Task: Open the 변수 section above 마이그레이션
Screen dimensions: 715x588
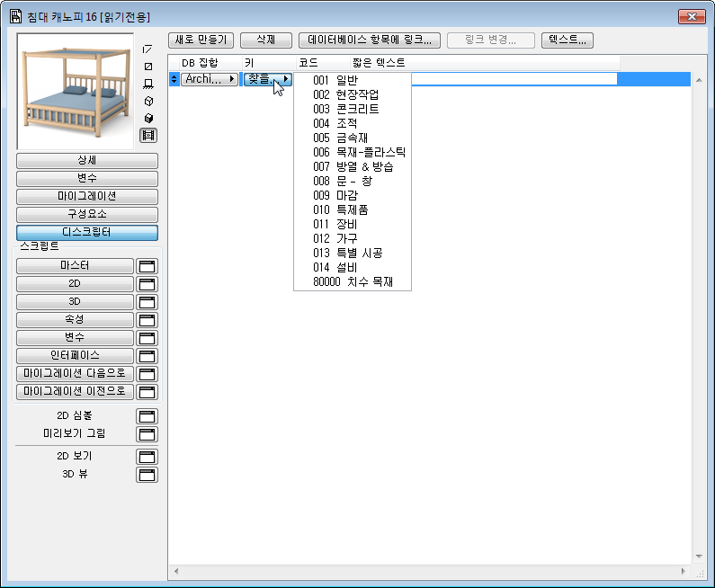Action: point(87,179)
